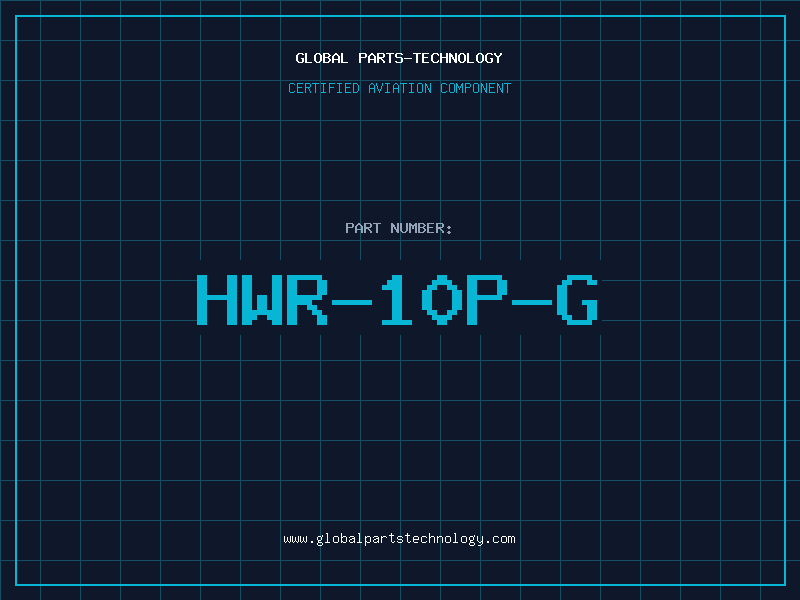Click the letter H of the part number

click(x=217, y=300)
